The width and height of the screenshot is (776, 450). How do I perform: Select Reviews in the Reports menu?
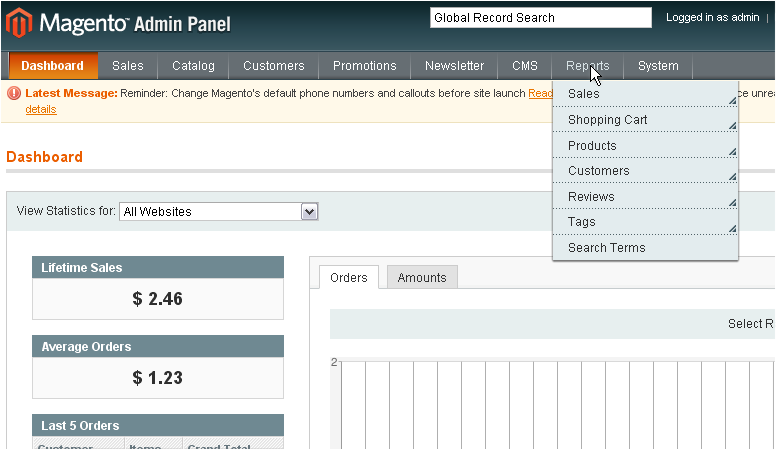[591, 197]
